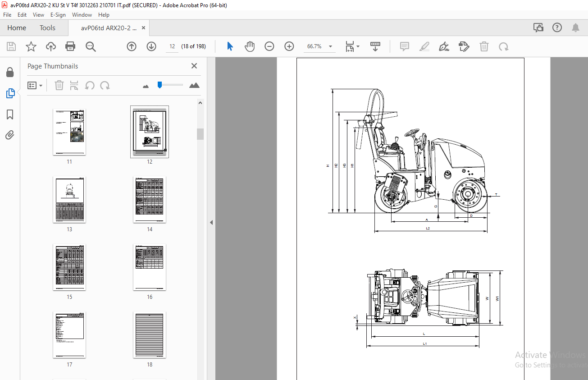Rotate the page clockwise in toolbar
The image size is (588, 380).
pos(503,46)
